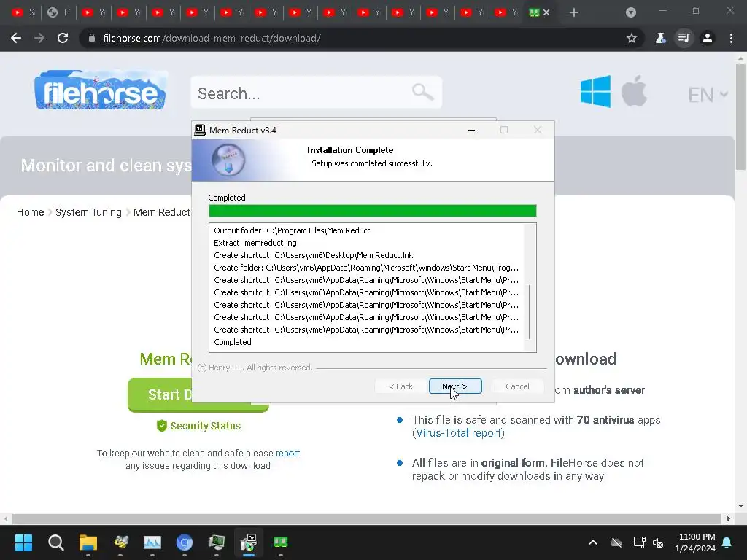The image size is (747, 560).
Task: Click muted volume tray icon
Action: (658, 542)
